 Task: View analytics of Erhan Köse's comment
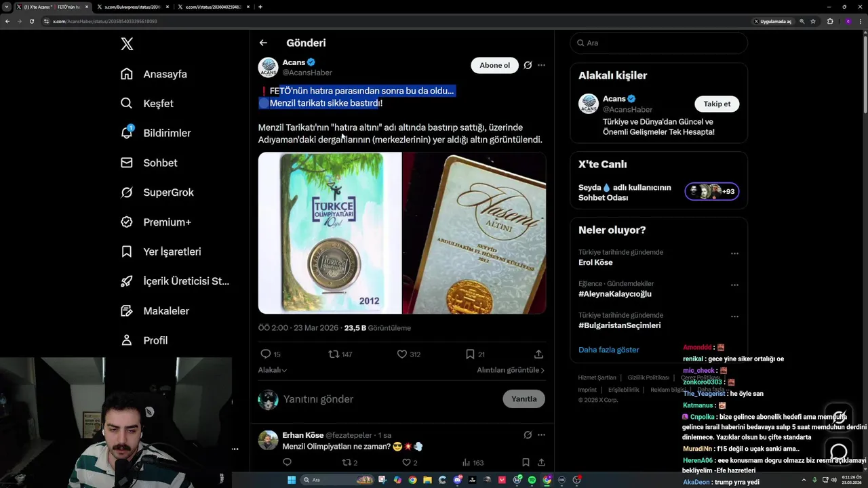(x=473, y=462)
